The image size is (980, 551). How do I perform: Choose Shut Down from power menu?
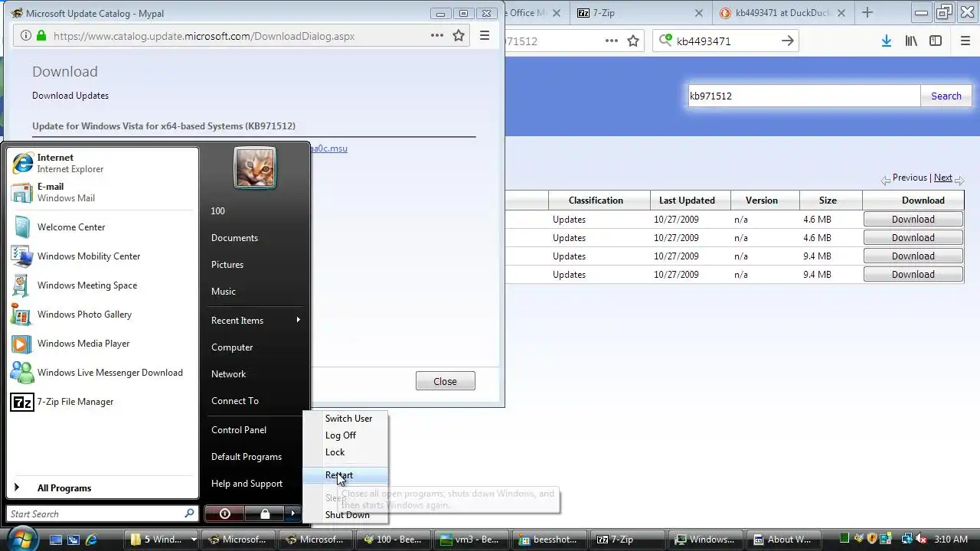(x=347, y=515)
